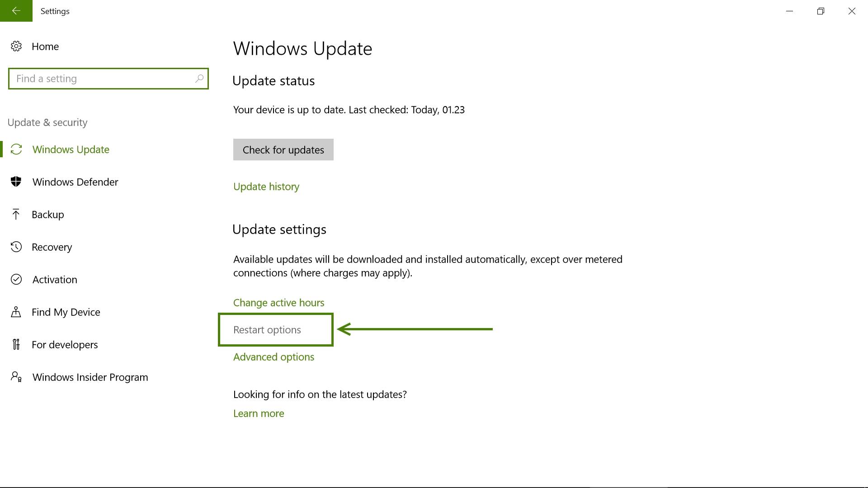Click the search magnifier icon

point(199,79)
